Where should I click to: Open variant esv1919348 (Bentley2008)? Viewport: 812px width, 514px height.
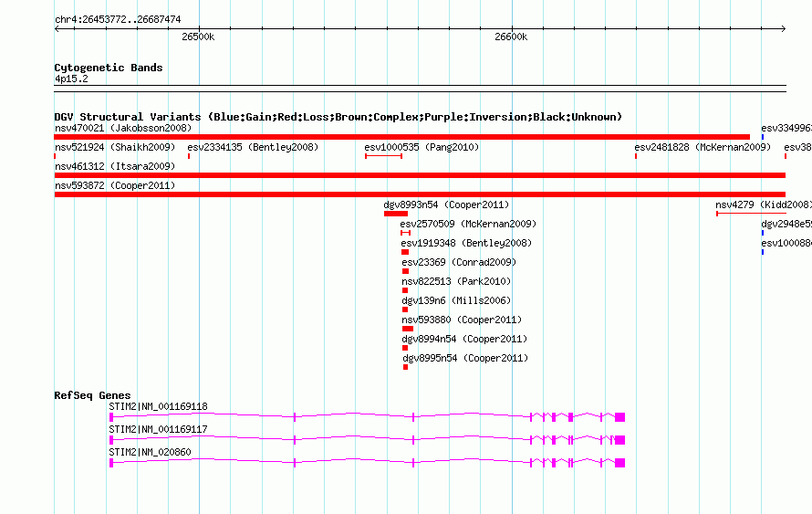click(x=466, y=243)
